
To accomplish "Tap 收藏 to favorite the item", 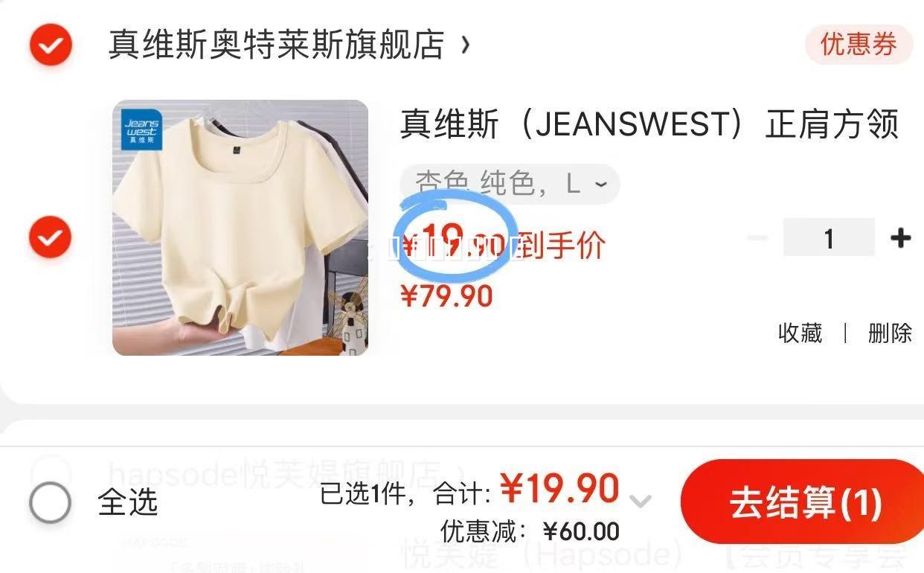I will (x=800, y=333).
